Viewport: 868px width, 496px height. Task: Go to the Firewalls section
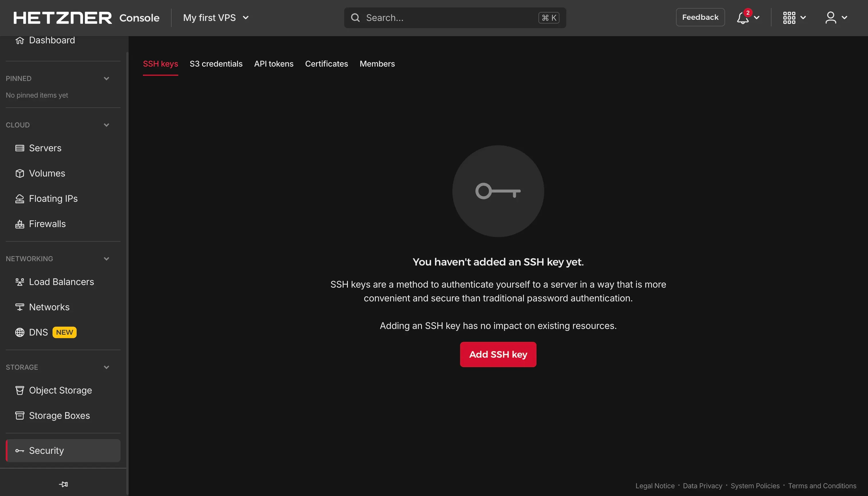tap(47, 224)
